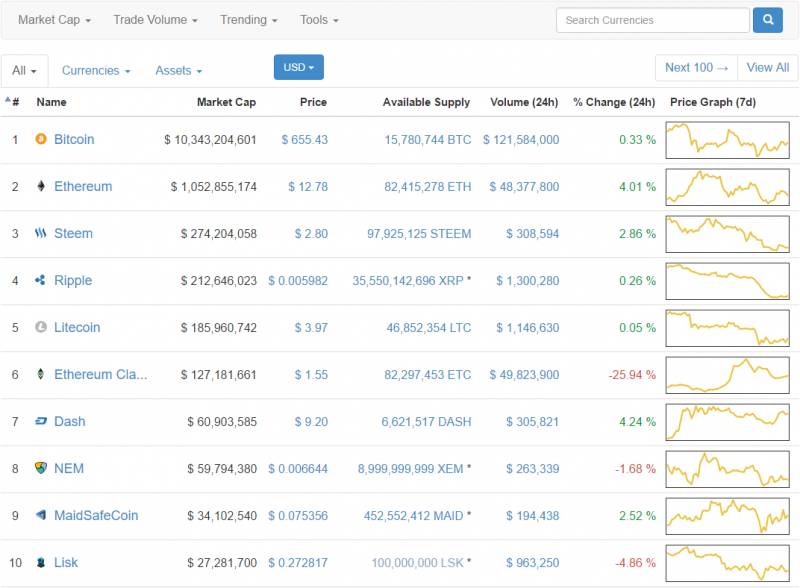Click NEM price $ 0.006644
The image size is (800, 588).
click(x=298, y=468)
